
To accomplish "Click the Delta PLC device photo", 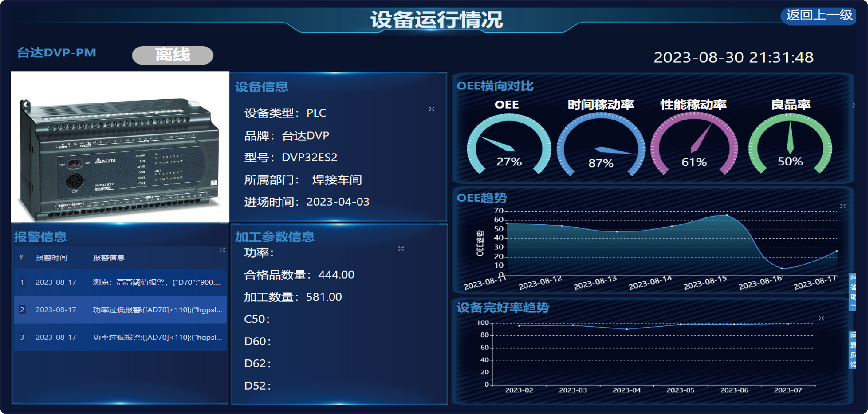I will coord(120,147).
